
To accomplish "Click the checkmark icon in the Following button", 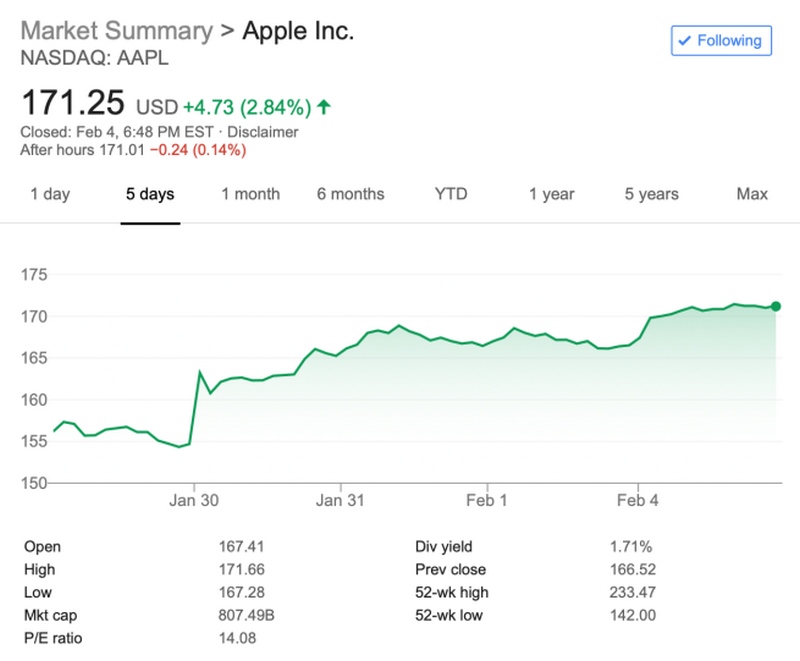I will (x=685, y=41).
